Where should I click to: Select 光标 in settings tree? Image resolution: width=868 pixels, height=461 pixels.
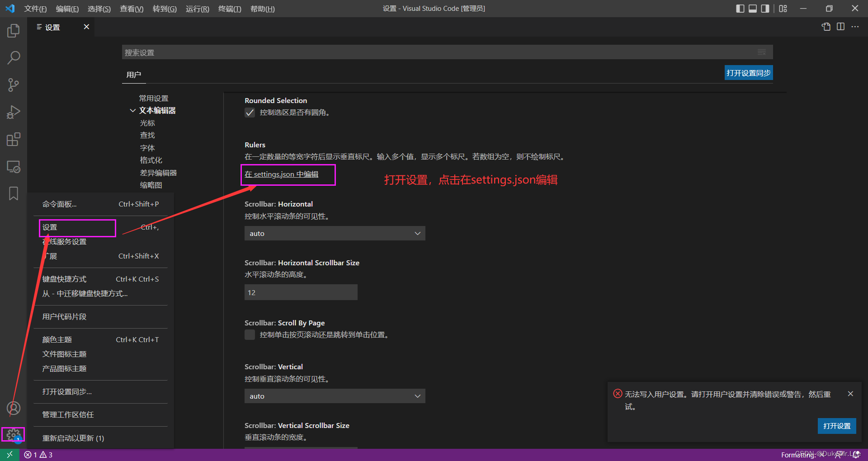click(147, 123)
